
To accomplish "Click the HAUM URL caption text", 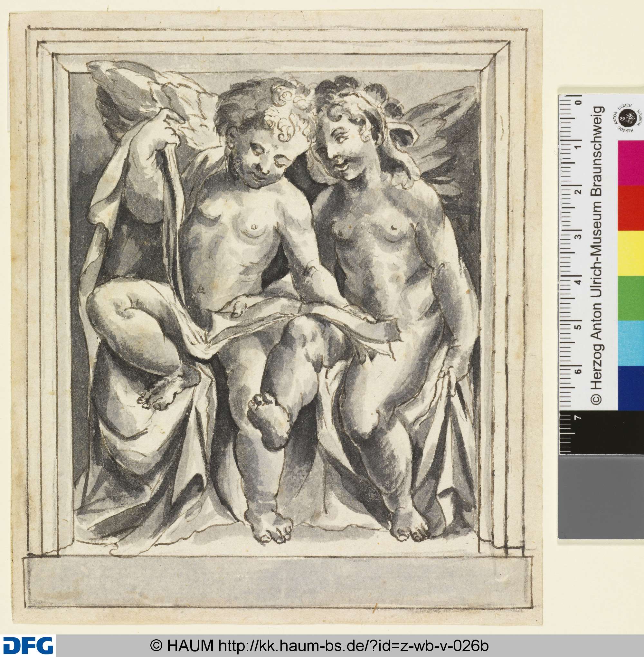I will (x=319, y=645).
